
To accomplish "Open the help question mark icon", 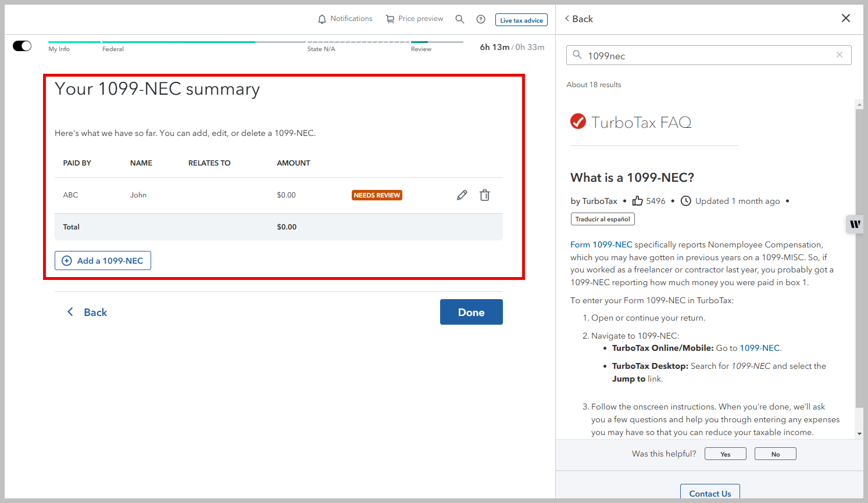I will [481, 19].
